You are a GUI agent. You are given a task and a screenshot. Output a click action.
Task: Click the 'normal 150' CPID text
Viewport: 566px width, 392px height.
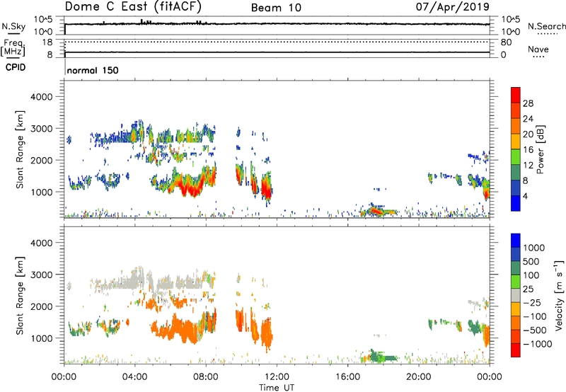[x=93, y=70]
